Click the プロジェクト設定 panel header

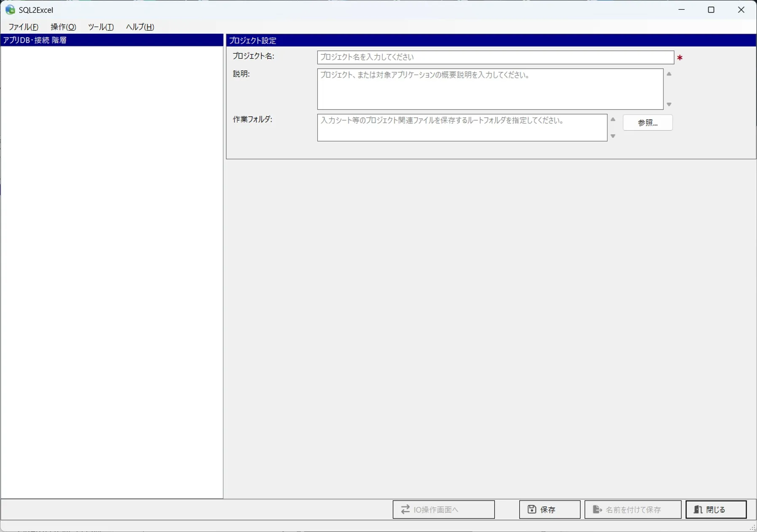point(491,40)
